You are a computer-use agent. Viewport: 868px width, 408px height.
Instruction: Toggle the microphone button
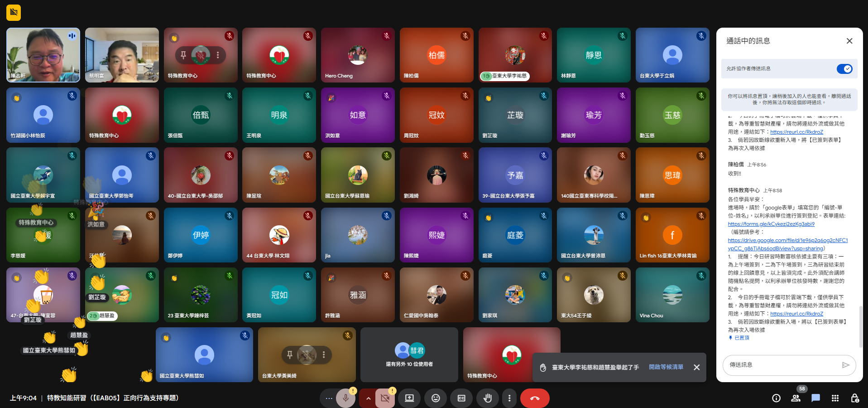coord(345,398)
